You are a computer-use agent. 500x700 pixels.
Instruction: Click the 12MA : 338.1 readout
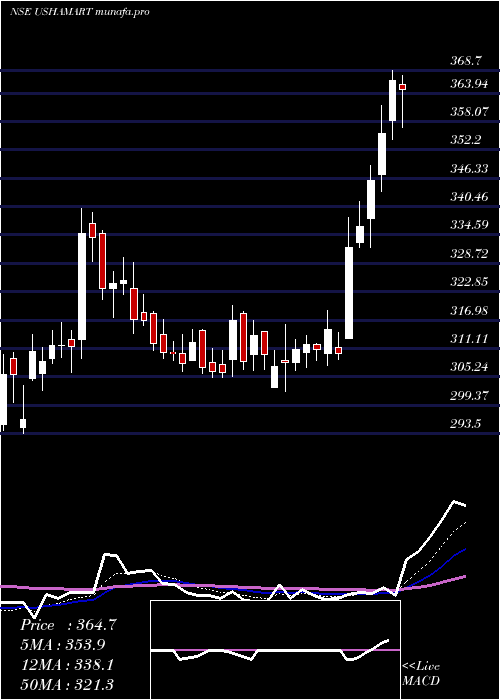[67, 665]
